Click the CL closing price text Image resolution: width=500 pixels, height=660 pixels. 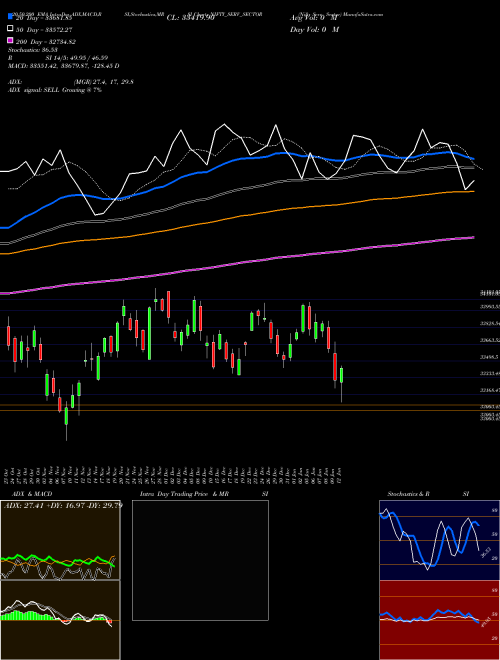pos(190,18)
